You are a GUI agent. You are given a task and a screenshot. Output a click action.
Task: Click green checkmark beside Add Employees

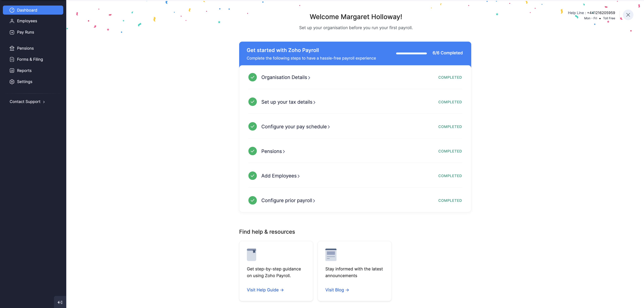[x=253, y=176]
